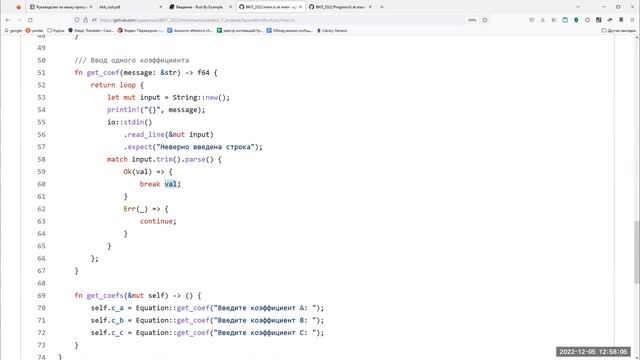Click the page vertical scrollbar thumb

[636, 251]
